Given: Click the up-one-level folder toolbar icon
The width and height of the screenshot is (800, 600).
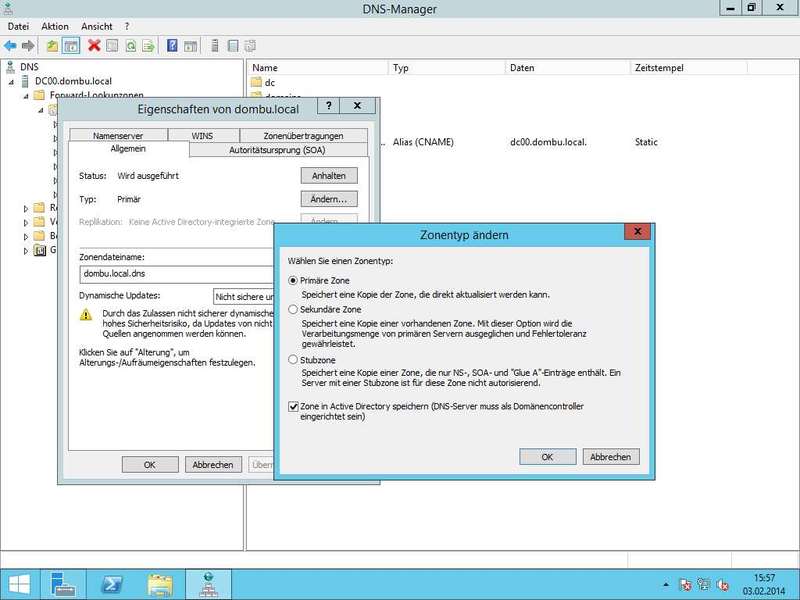Looking at the screenshot, I should (53, 45).
